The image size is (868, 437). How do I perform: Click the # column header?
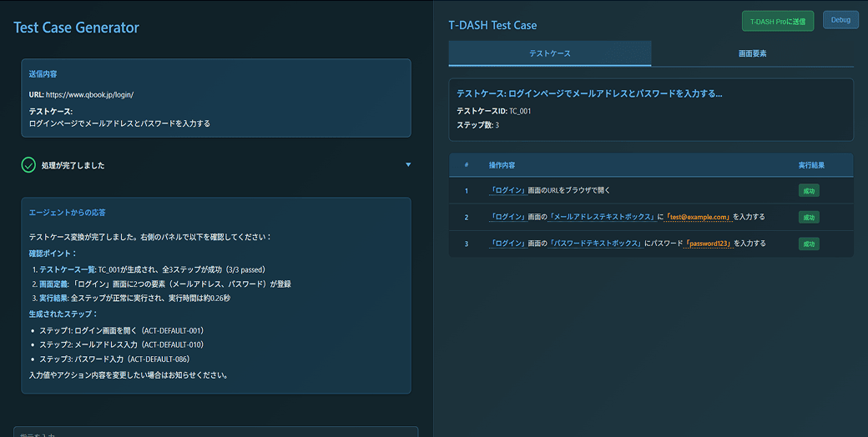[x=467, y=165]
